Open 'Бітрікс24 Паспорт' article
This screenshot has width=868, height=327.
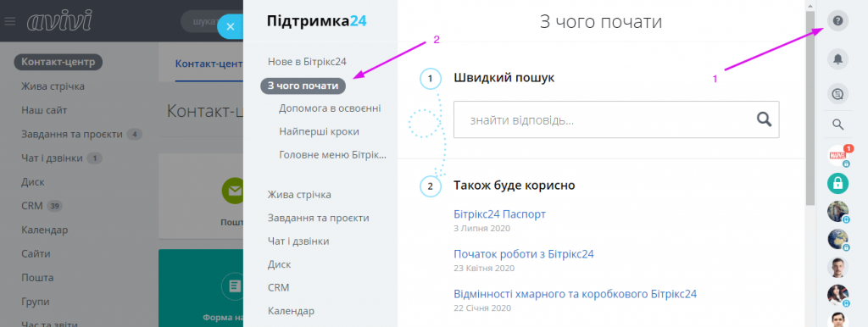[500, 214]
